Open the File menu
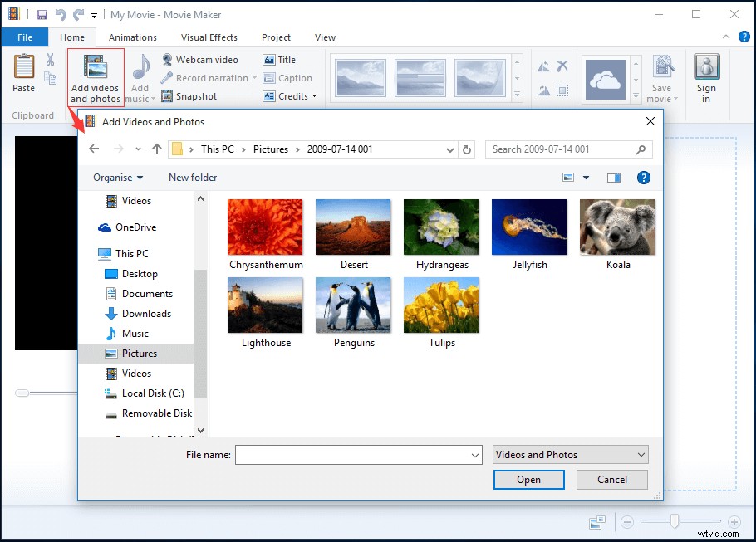Screen dimensions: 756x542 coord(24,37)
